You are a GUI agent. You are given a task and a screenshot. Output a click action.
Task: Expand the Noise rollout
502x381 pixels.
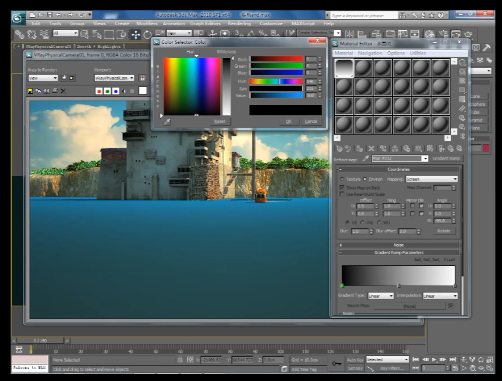coord(399,245)
